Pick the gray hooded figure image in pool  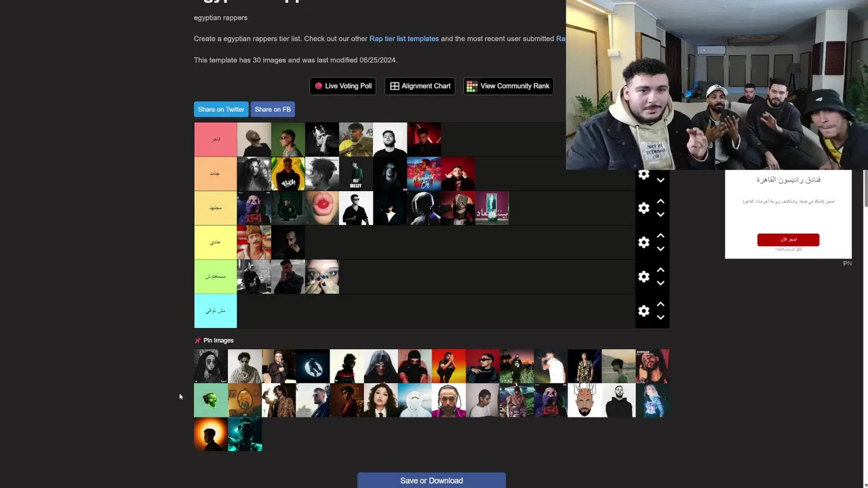click(381, 367)
